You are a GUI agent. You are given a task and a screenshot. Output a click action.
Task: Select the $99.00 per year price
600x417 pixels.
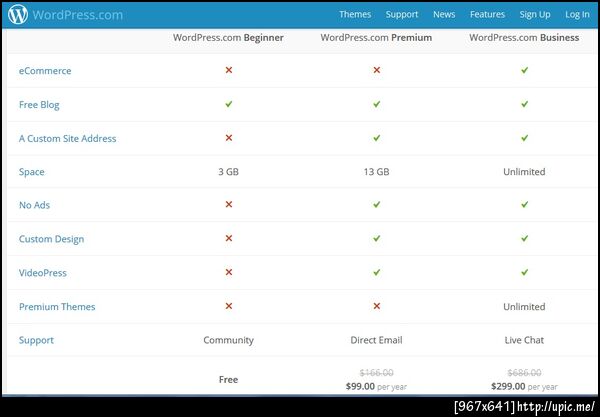(x=376, y=387)
